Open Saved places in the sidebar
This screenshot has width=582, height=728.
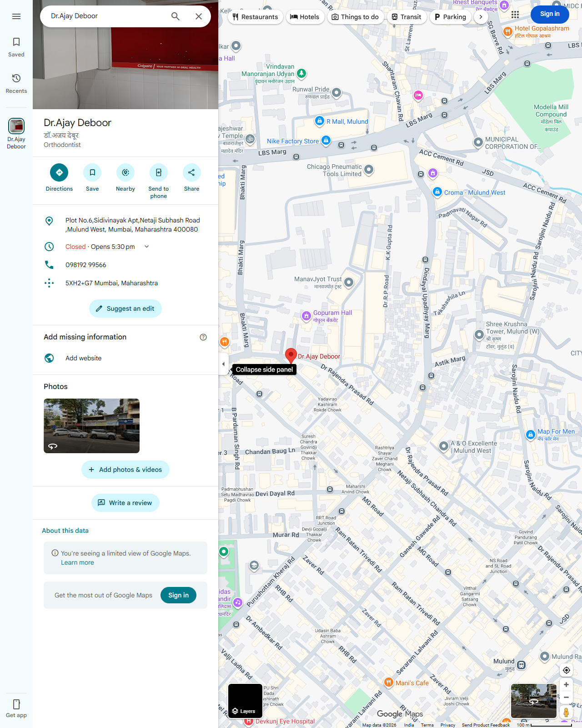coord(16,47)
